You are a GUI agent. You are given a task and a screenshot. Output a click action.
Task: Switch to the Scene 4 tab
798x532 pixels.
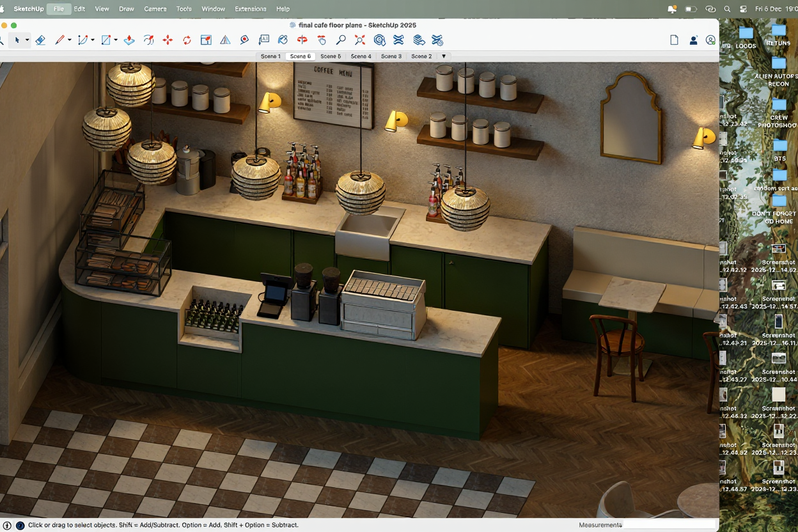pyautogui.click(x=361, y=56)
